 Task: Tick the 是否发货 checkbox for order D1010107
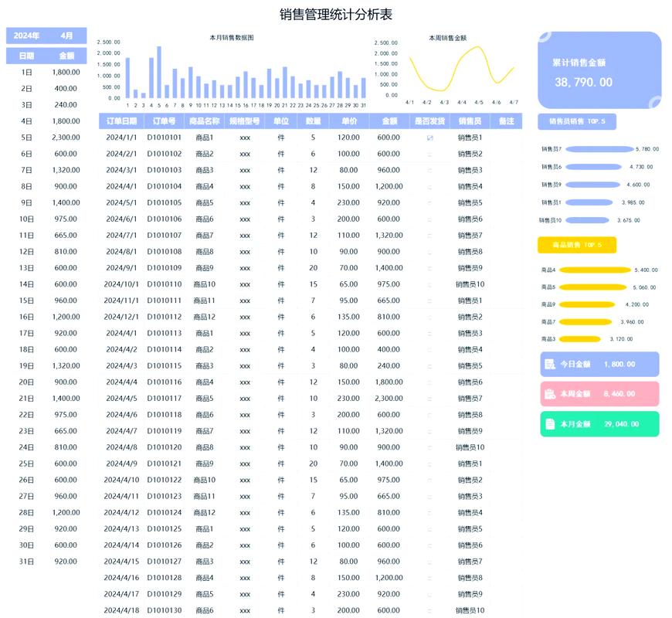430,236
